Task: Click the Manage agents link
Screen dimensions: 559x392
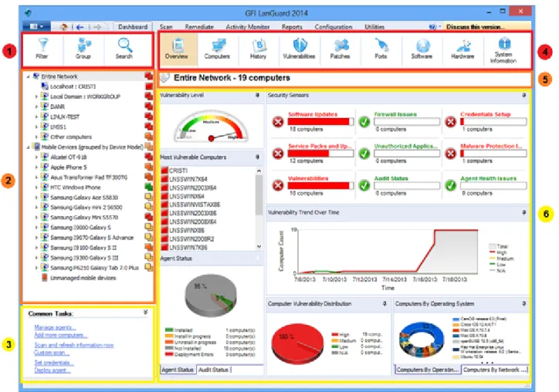Action: (x=55, y=327)
